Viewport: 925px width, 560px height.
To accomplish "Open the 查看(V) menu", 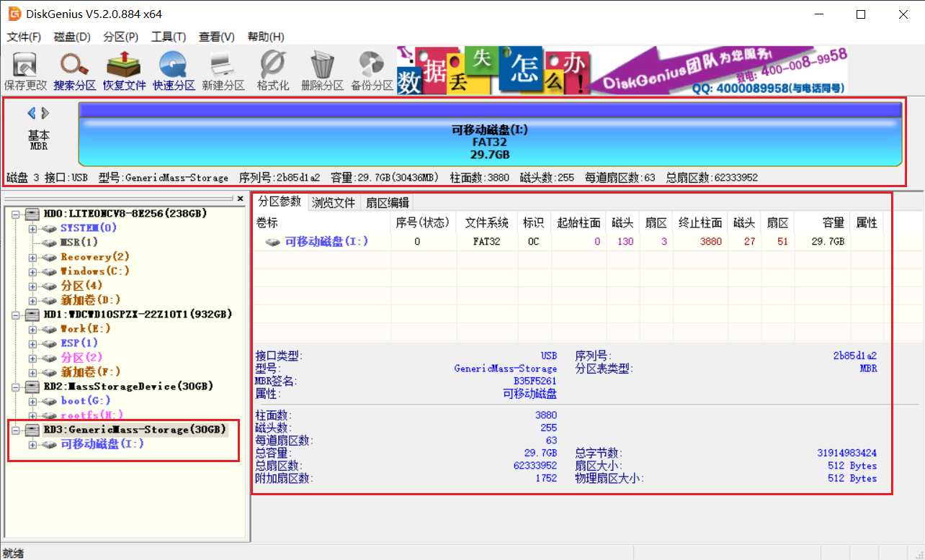I will (x=217, y=37).
